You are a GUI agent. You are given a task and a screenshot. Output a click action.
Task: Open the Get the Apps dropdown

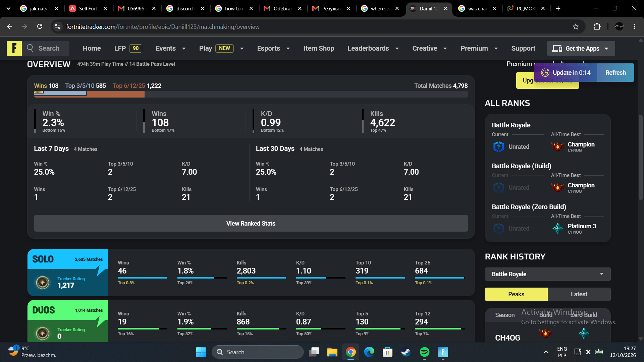pyautogui.click(x=581, y=48)
